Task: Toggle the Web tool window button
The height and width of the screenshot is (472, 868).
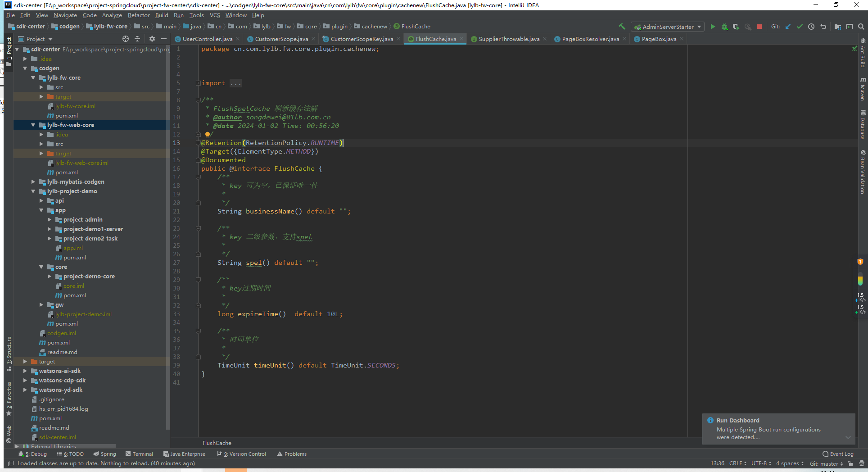Action: point(9,434)
